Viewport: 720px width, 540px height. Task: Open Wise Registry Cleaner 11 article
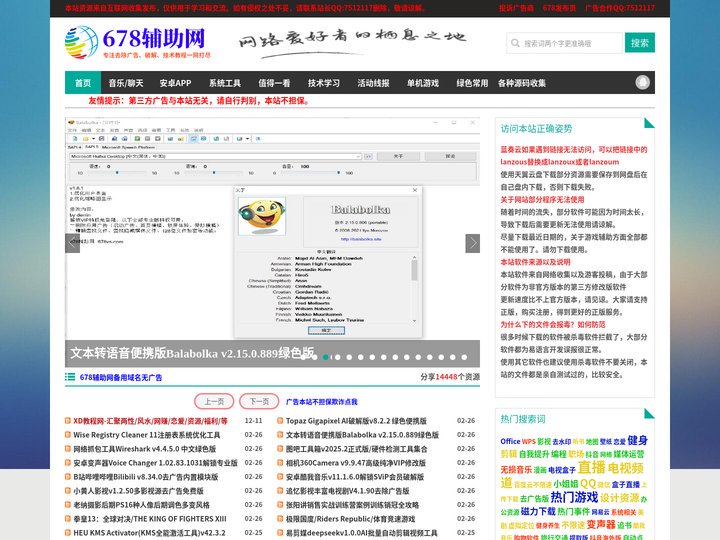(147, 435)
